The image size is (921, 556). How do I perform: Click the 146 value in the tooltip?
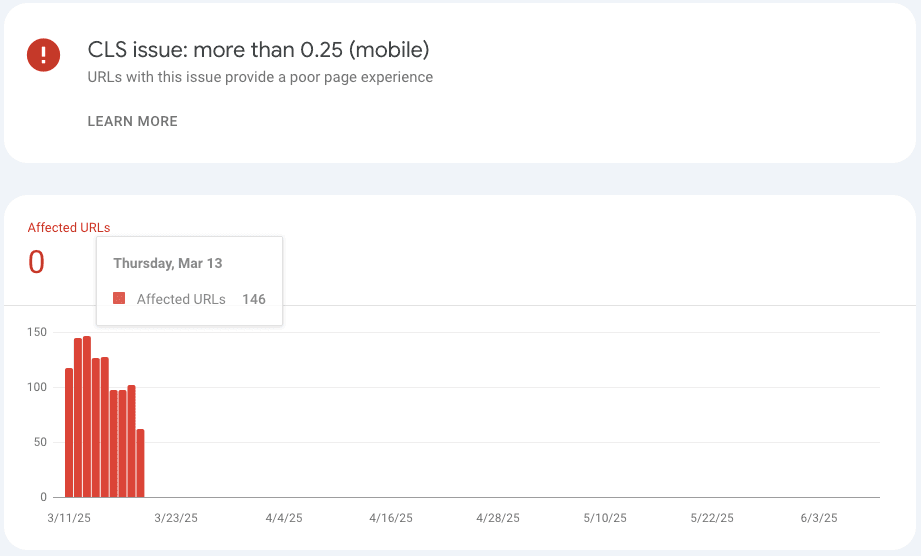tap(254, 299)
